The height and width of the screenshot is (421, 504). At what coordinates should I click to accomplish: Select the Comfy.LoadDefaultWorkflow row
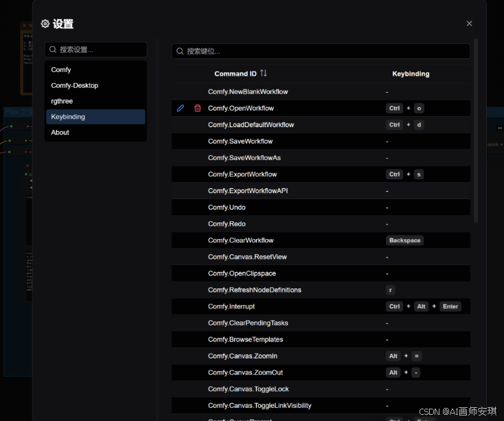click(321, 125)
